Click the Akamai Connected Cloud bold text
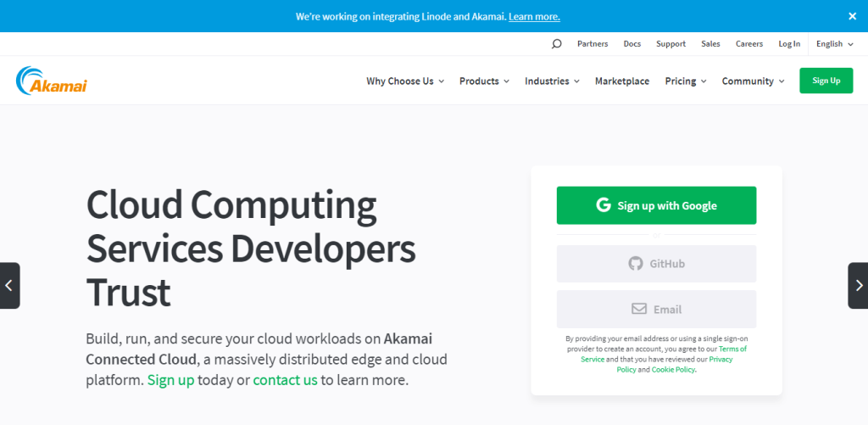This screenshot has width=868, height=425. [259, 350]
